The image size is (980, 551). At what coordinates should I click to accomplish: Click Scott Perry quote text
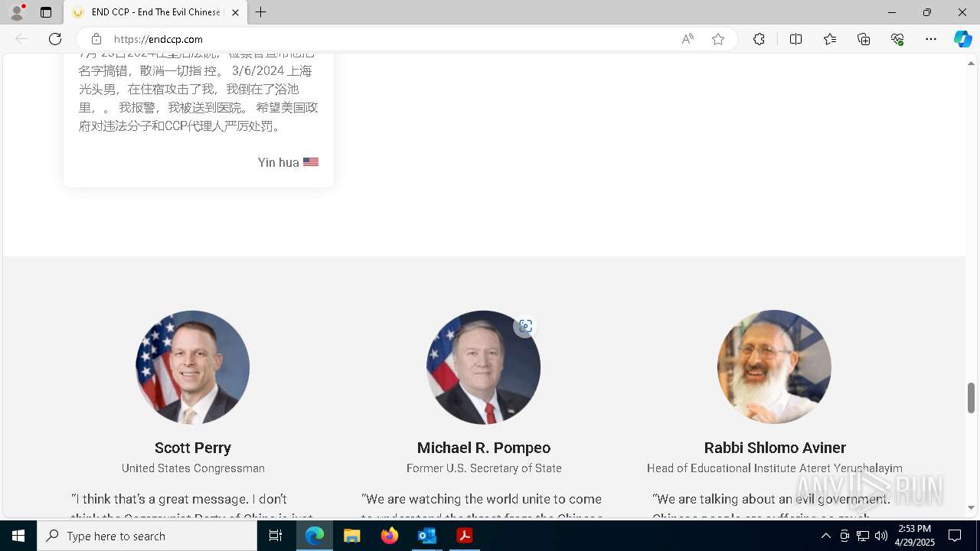pos(193,506)
